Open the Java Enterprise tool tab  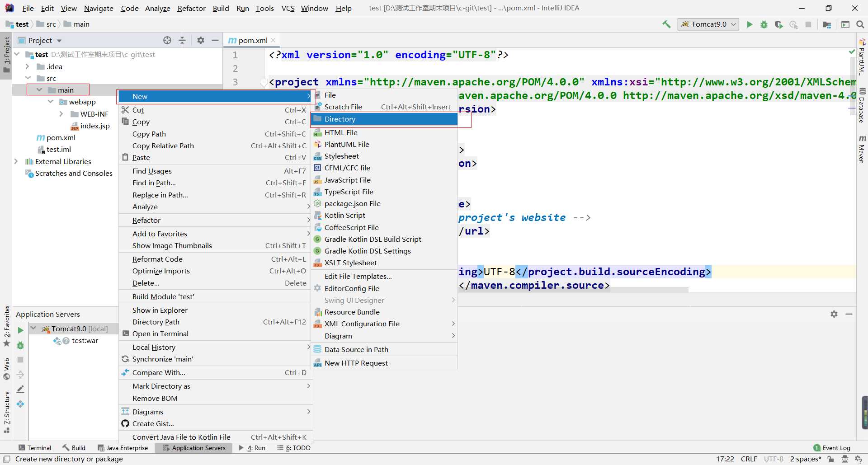point(123,448)
